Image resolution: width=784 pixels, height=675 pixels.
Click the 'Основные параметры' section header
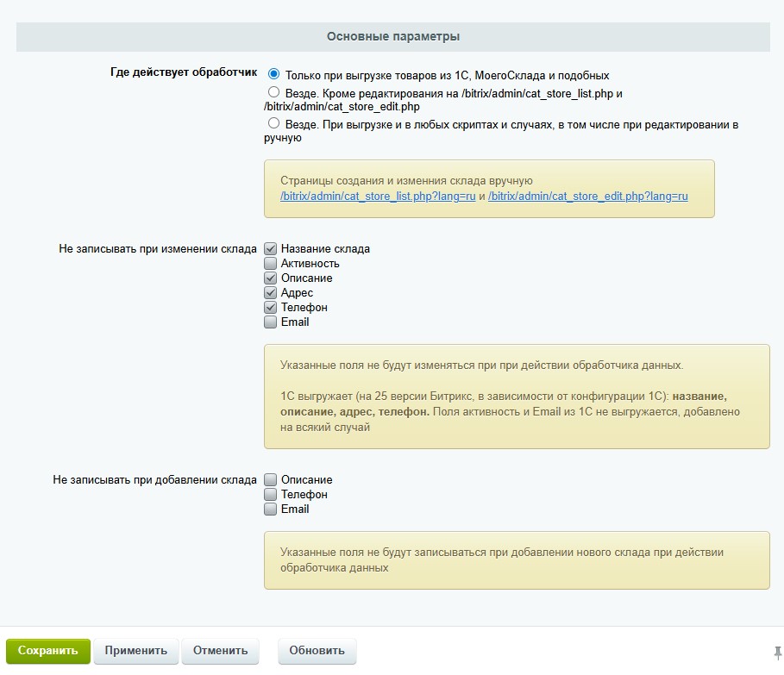click(x=392, y=37)
